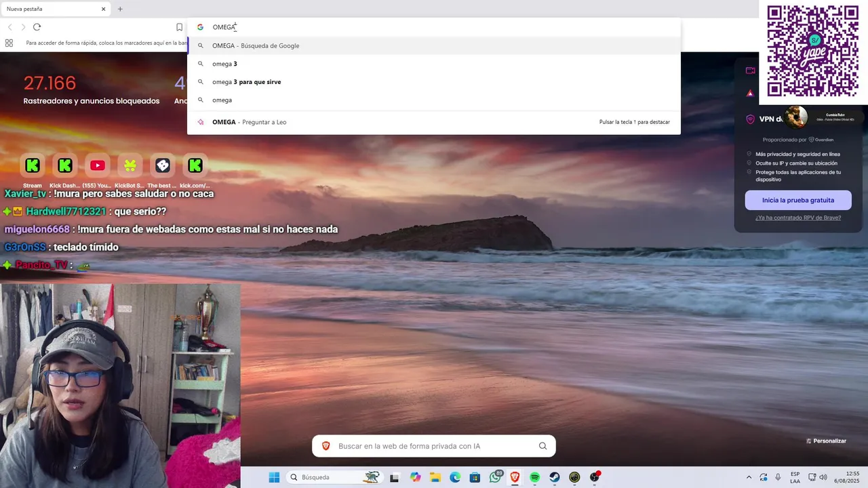The width and height of the screenshot is (868, 488).
Task: Open the kick.com/... shortcut tile
Action: click(195, 165)
